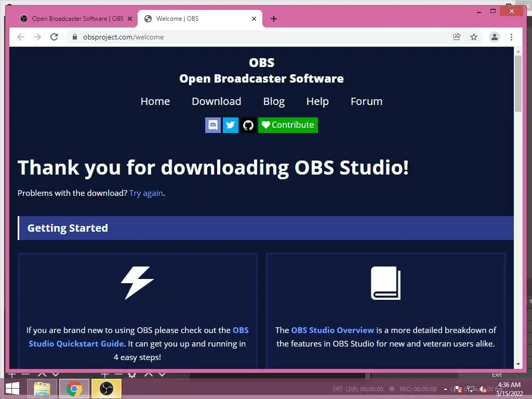Click the green Contribute button
This screenshot has height=399, width=532.
(x=288, y=125)
